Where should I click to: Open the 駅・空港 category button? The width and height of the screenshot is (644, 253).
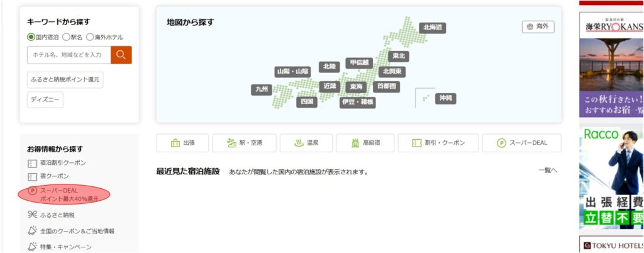243,143
